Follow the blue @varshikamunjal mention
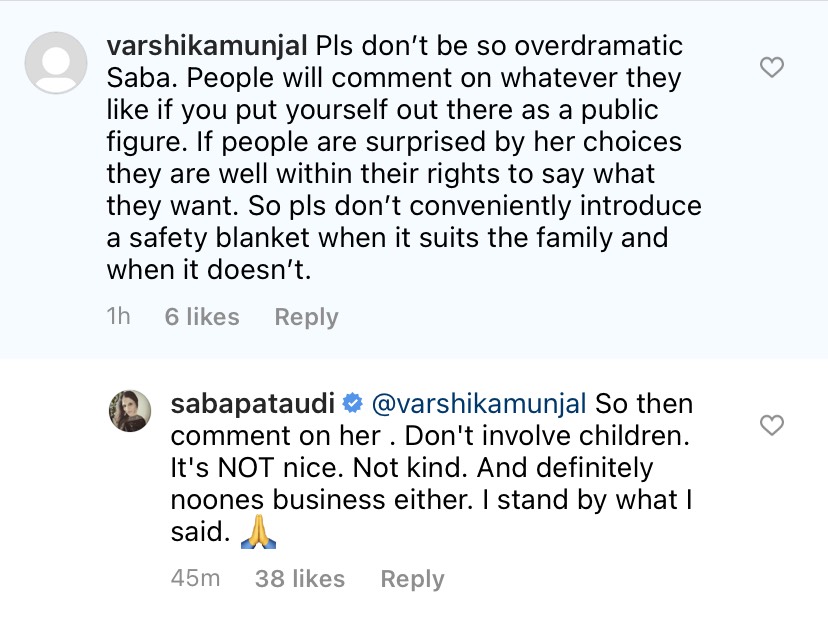 [x=478, y=405]
